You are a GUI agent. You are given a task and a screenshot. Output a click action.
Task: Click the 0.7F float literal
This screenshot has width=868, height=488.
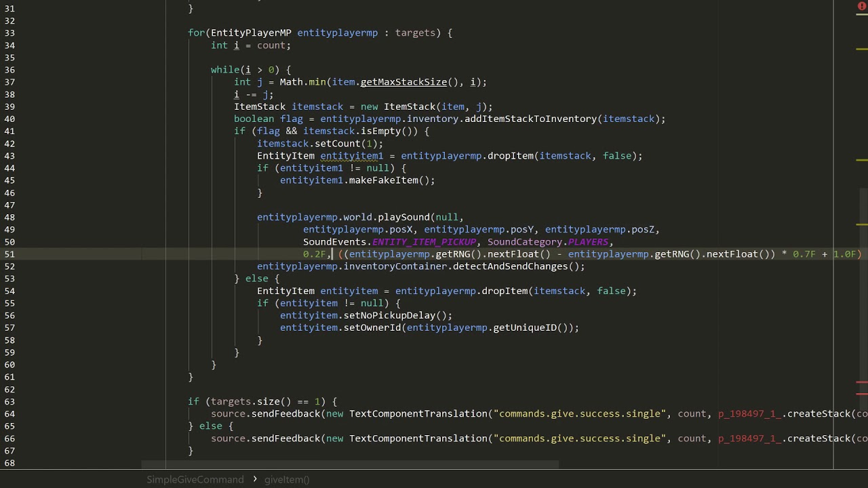(804, 254)
